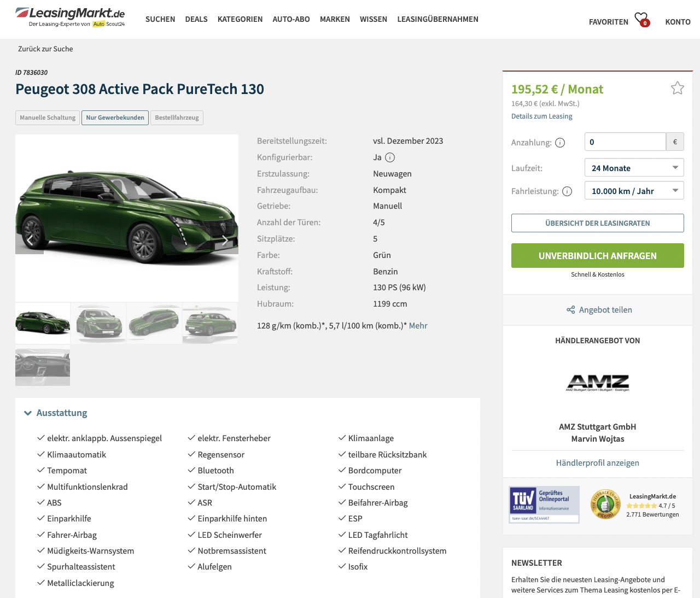This screenshot has height=598, width=700.
Task: Open Fahrleistung 10.000 km / Jahr dropdown
Action: point(634,191)
